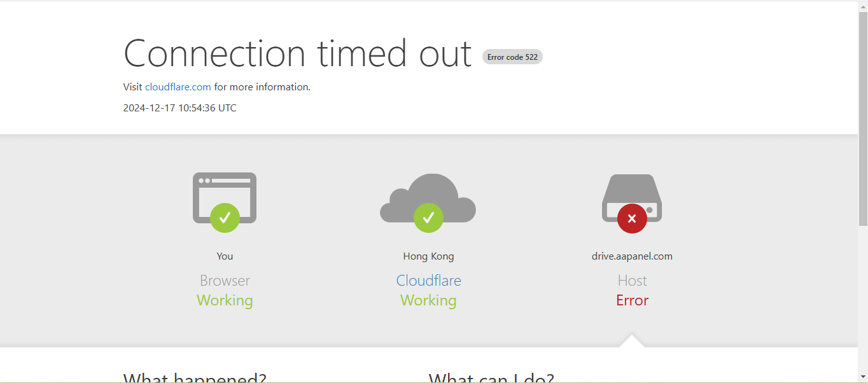Click the host server drive icon
This screenshot has width=868, height=383.
[x=632, y=198]
